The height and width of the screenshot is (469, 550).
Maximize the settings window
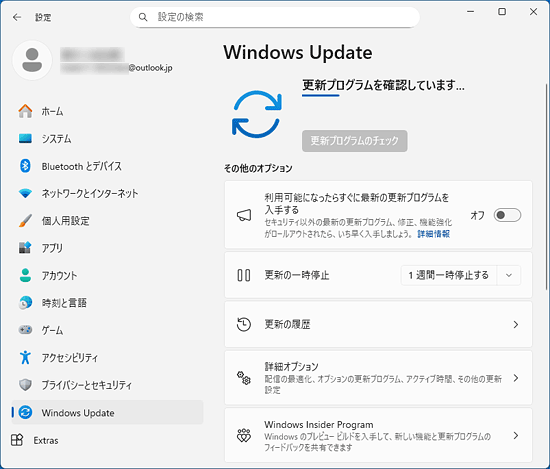pos(502,12)
